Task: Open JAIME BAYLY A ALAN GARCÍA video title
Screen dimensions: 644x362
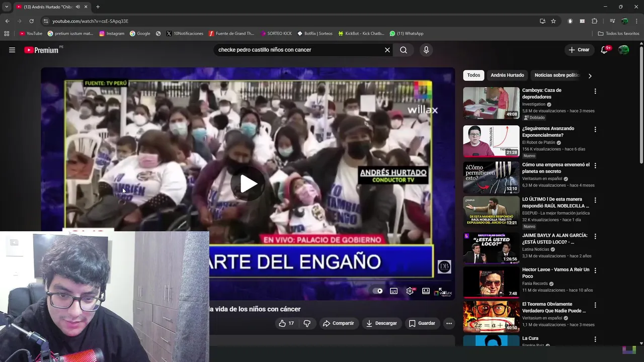Action: tap(555, 238)
